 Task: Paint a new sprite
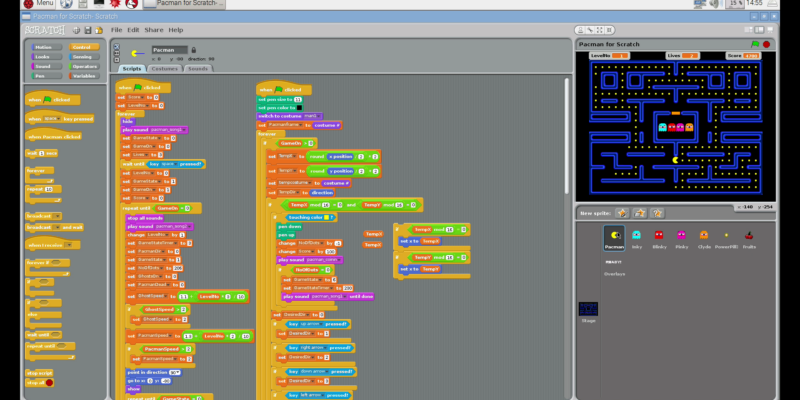[621, 213]
